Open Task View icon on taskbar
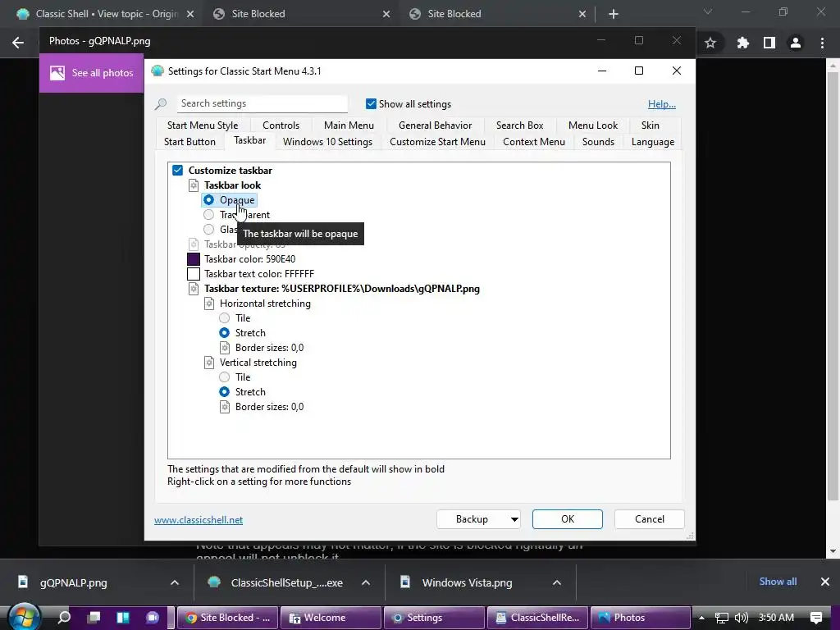840x630 pixels. pos(94,617)
